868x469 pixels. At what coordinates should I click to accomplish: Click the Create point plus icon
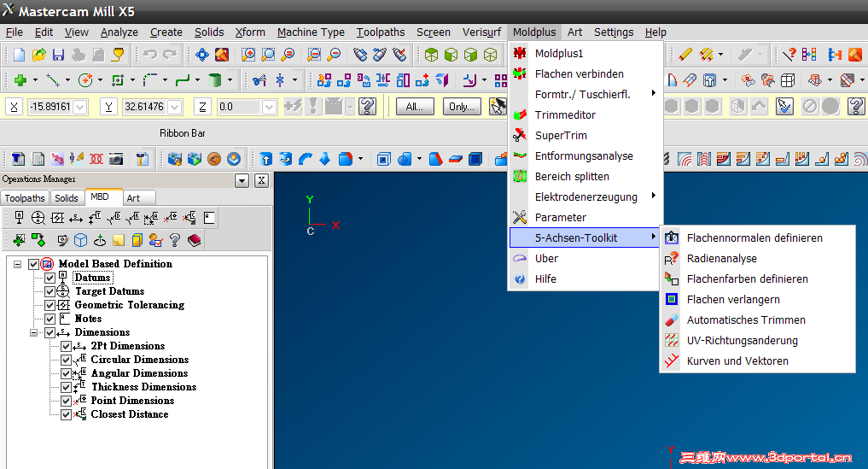coord(20,80)
